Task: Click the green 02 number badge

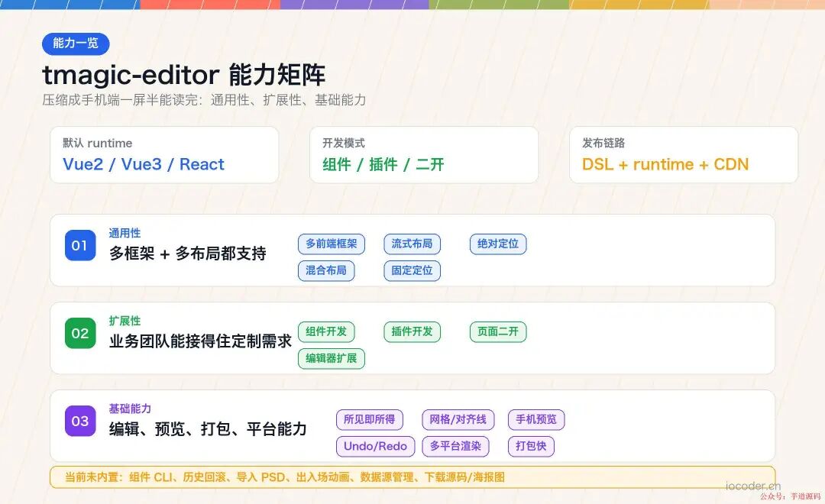Action: point(80,333)
